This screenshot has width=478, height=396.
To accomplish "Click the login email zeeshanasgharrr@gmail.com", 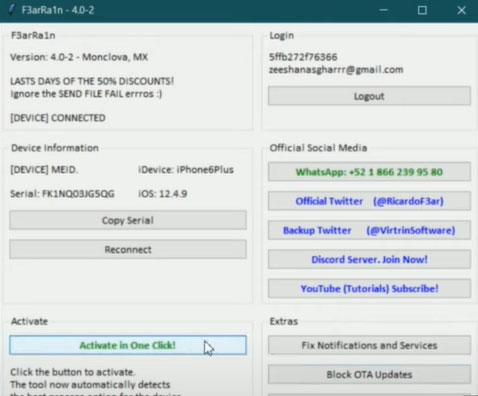I will click(x=336, y=70).
